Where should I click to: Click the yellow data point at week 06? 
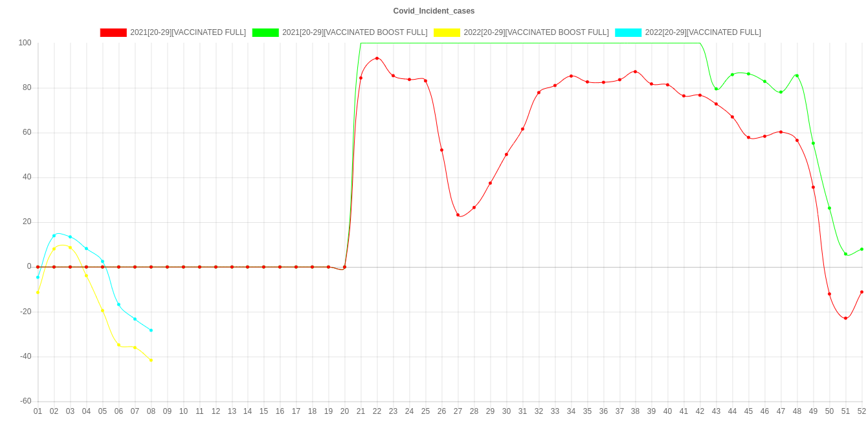point(118,345)
